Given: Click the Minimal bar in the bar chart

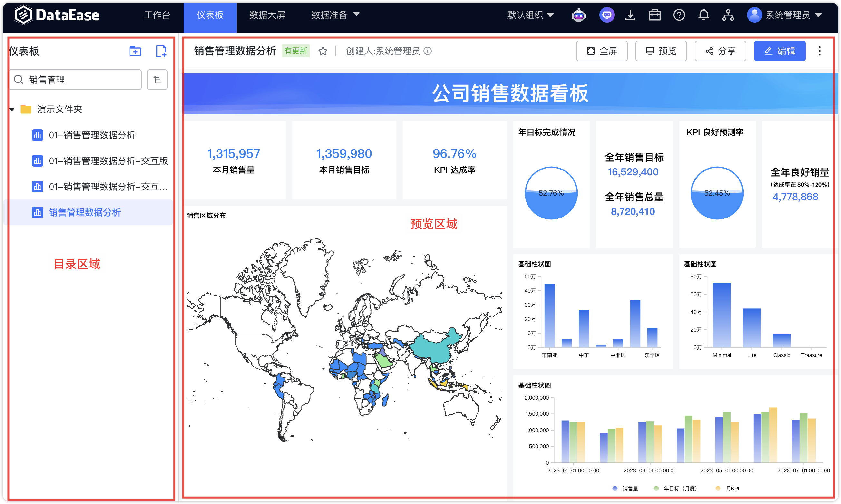Looking at the screenshot, I should 722,315.
